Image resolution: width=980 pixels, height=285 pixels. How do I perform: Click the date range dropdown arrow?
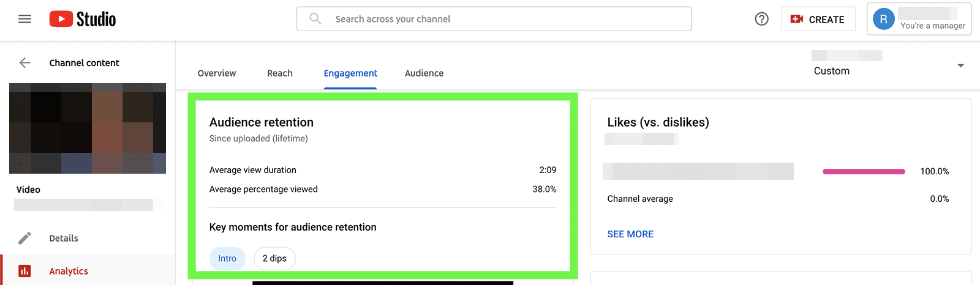tap(960, 65)
